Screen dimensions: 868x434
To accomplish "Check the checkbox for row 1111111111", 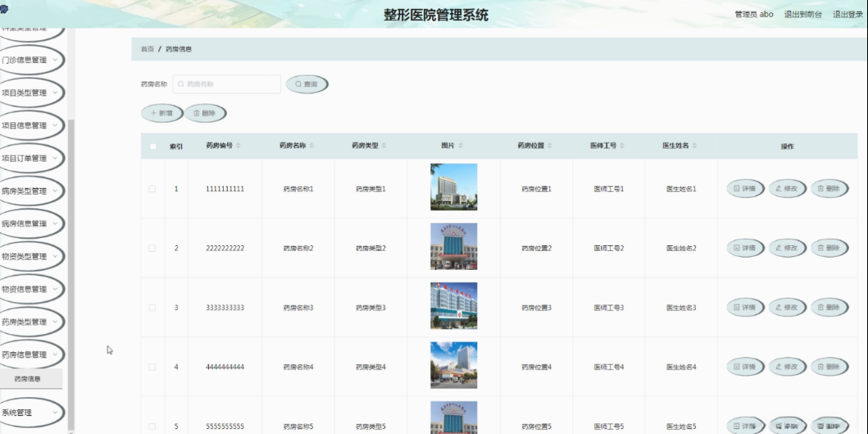I will 152,189.
